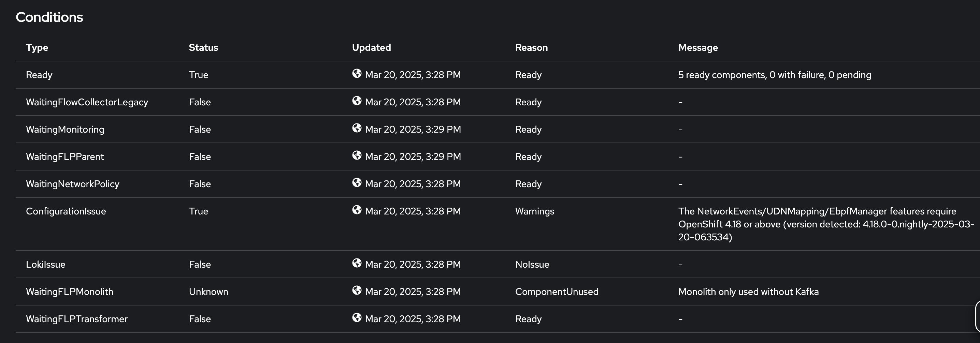Click the ConfigurationIssue condition type

[x=66, y=211]
